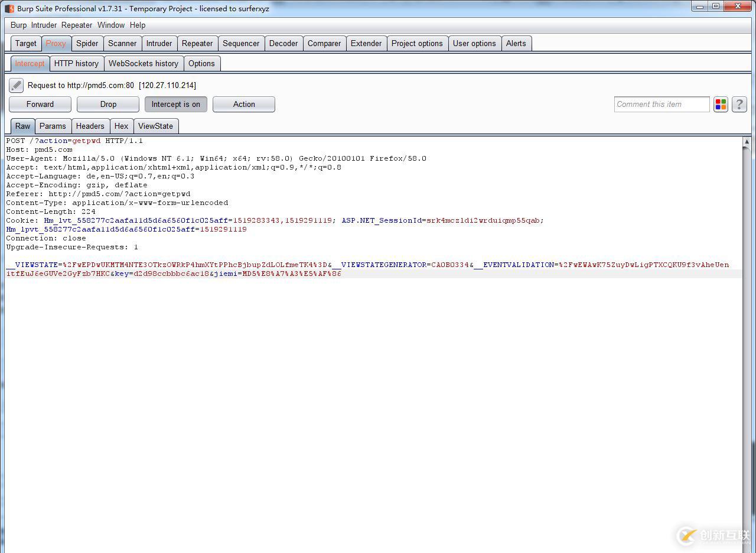This screenshot has width=756, height=553.
Task: Toggle the "Intercept is on" button
Action: tap(176, 105)
